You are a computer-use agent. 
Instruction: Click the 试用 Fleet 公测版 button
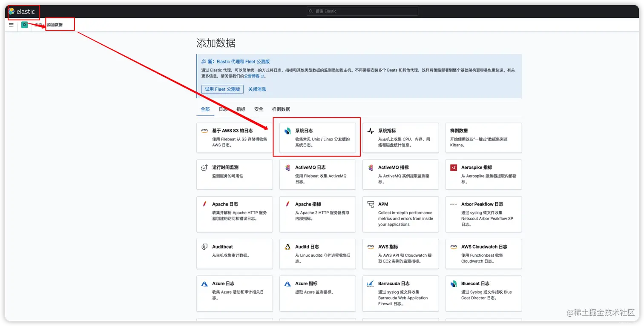(222, 89)
